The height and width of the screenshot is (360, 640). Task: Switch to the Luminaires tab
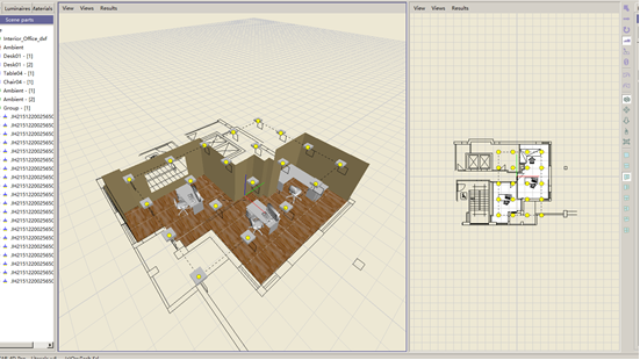[17, 9]
